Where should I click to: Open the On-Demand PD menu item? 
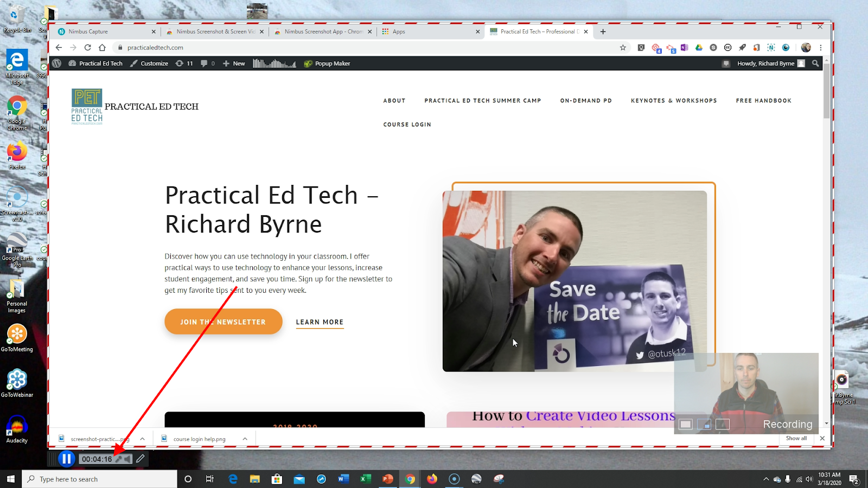coord(586,101)
